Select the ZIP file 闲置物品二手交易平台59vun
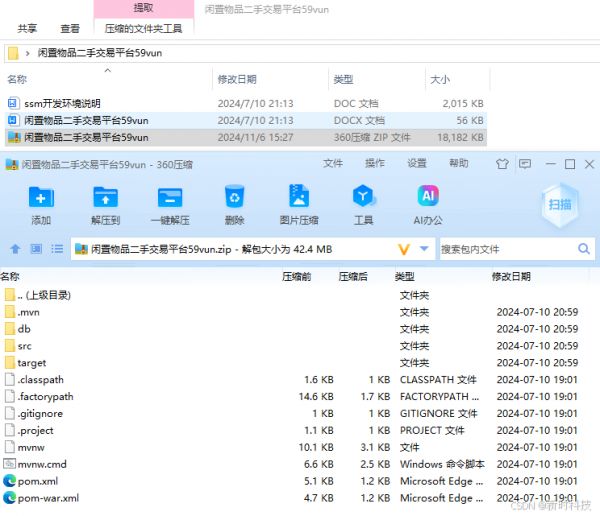600x516 pixels. pos(246,137)
